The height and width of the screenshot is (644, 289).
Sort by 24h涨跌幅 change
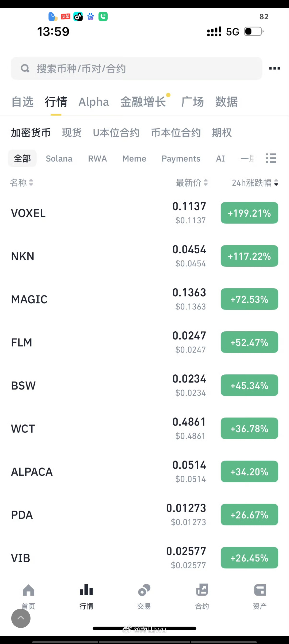pos(255,183)
